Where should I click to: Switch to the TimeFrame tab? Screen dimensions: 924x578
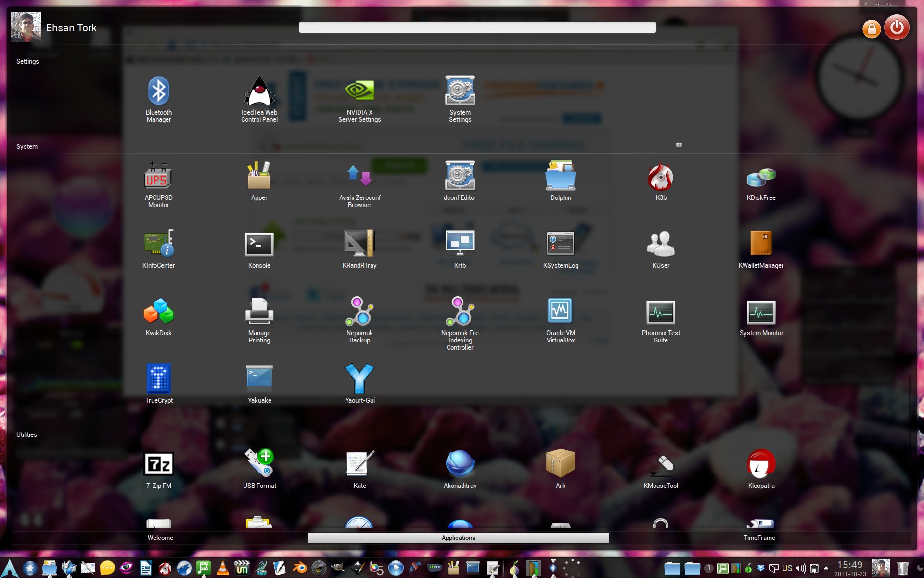[759, 538]
